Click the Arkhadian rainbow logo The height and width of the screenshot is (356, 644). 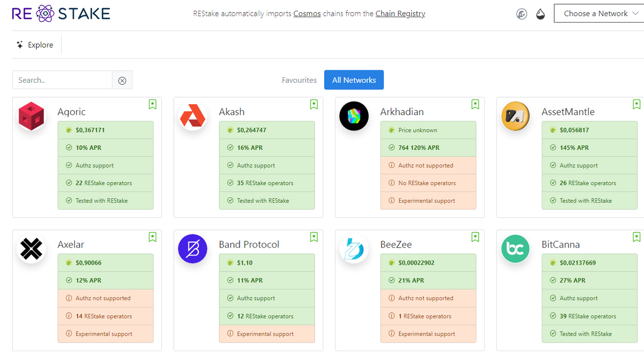(x=354, y=116)
